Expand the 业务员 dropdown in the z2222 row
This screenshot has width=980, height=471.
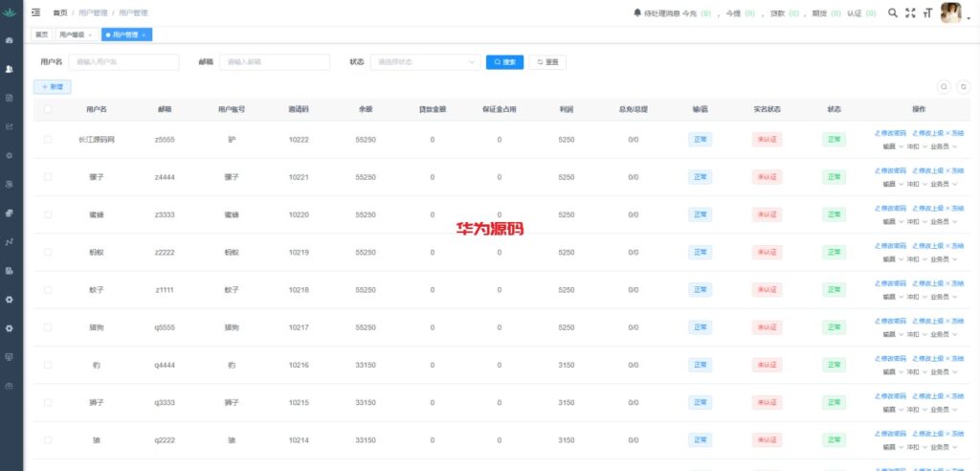coord(944,259)
